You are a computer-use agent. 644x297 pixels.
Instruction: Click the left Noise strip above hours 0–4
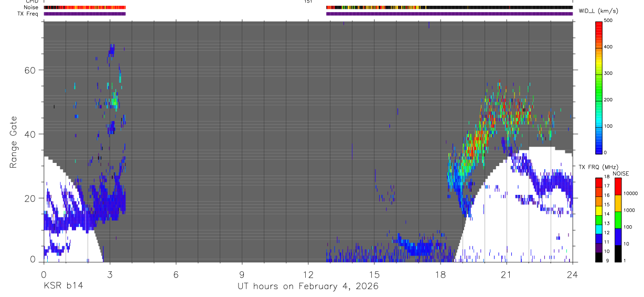pos(85,7)
